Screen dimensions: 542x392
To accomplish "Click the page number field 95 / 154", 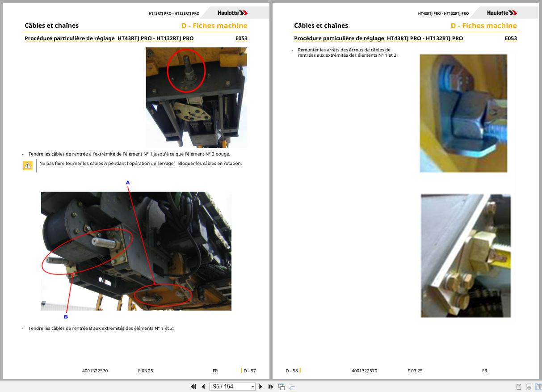I will click(x=229, y=387).
